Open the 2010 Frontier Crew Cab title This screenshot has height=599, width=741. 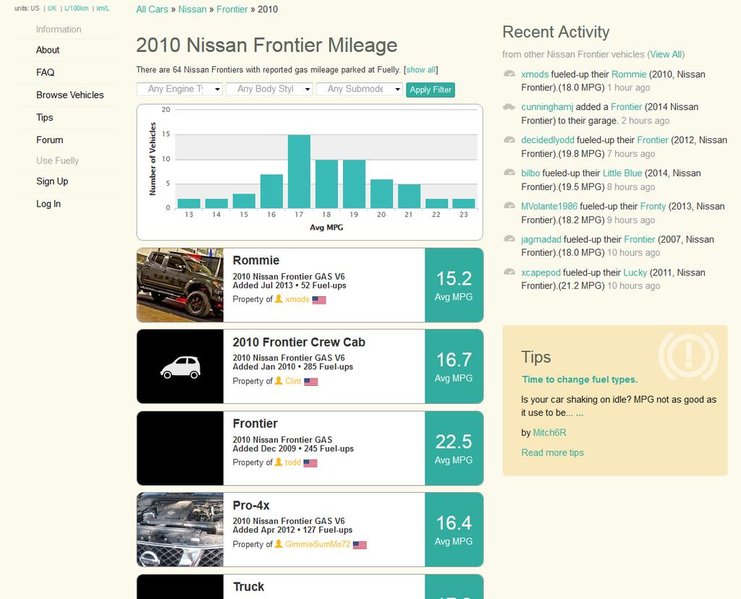pyautogui.click(x=299, y=342)
